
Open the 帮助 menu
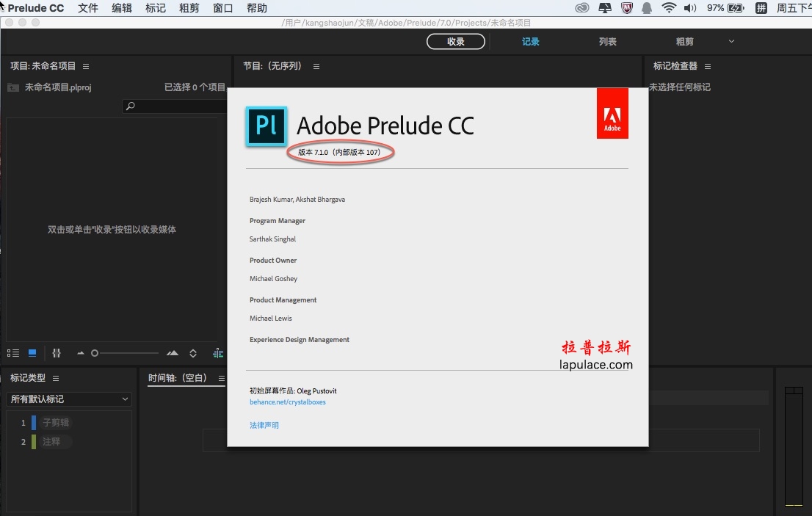click(257, 8)
